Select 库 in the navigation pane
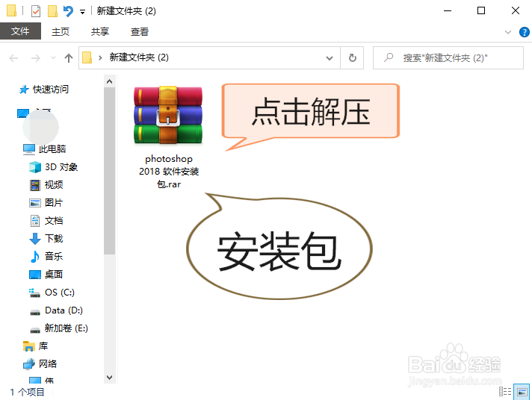Screen dimensions: 532x400 click(43, 346)
